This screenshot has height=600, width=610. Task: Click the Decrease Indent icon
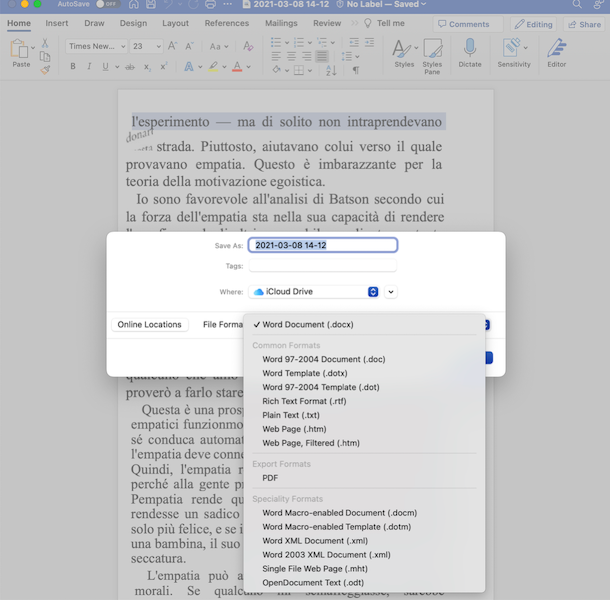354,42
